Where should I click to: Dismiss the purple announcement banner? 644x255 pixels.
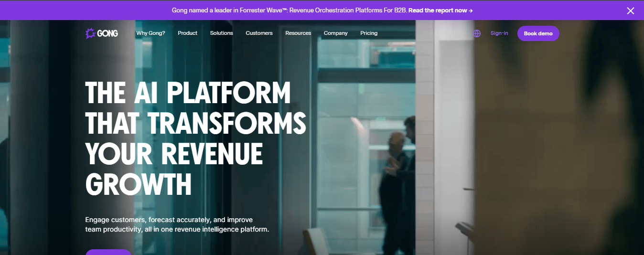point(630,11)
